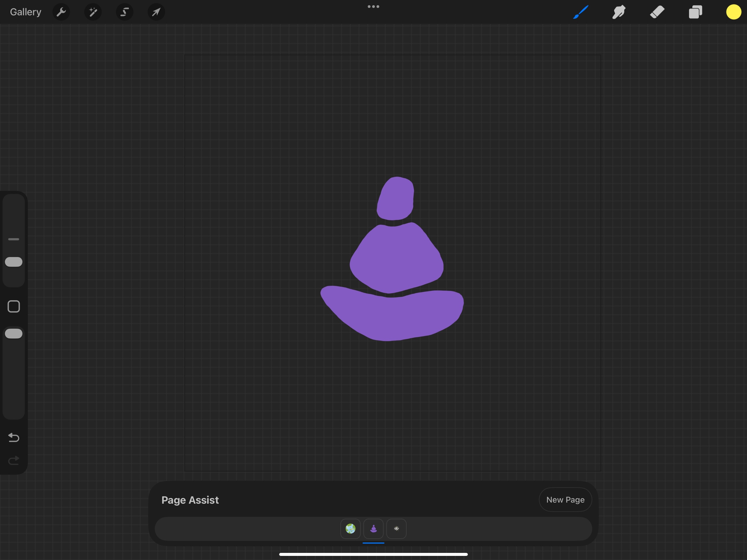Undo the last action
The height and width of the screenshot is (560, 747).
coord(14,437)
